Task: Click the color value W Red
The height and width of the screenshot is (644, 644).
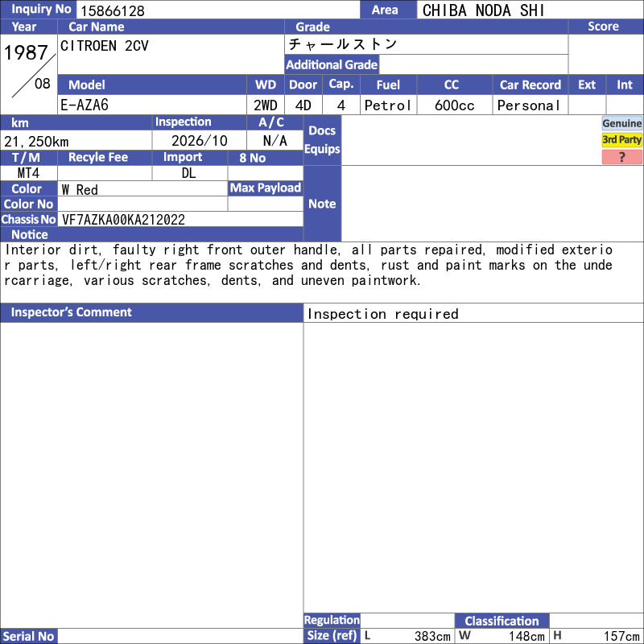Action: pos(80,190)
